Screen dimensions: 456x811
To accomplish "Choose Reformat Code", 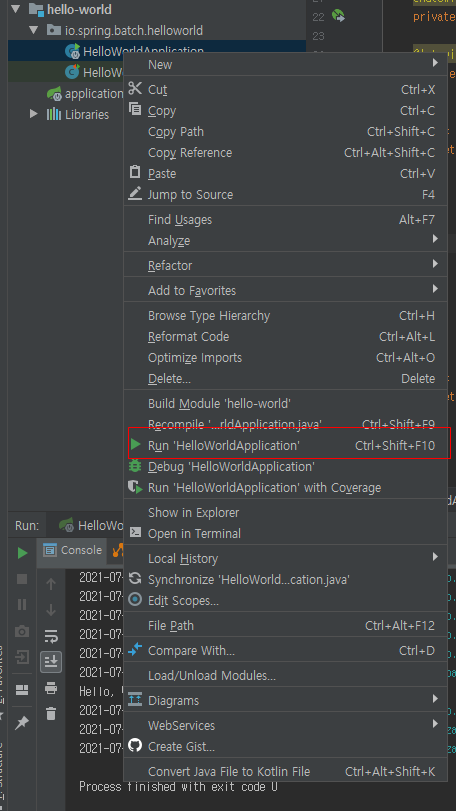I will (x=285, y=336).
